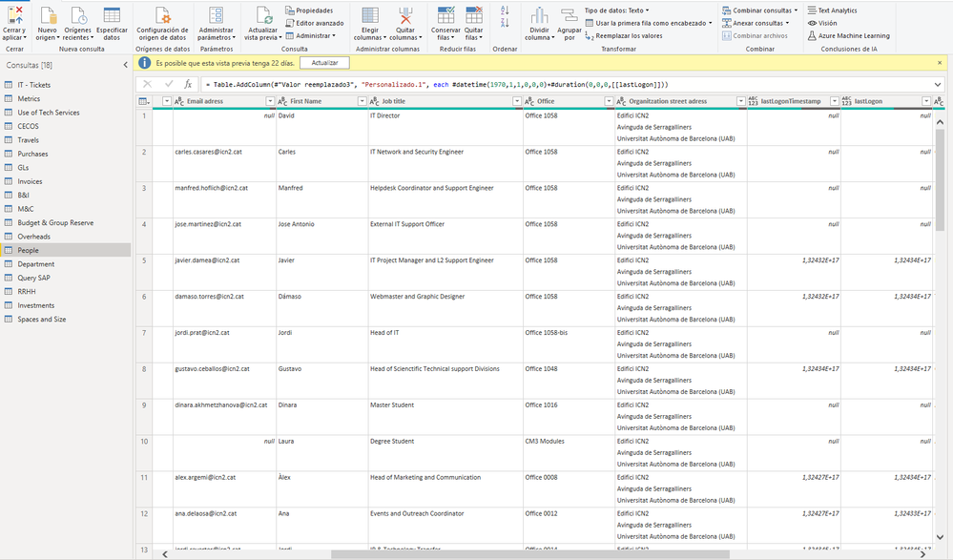Click the Elegir columnas icon
This screenshot has height=560, width=953.
370,16
